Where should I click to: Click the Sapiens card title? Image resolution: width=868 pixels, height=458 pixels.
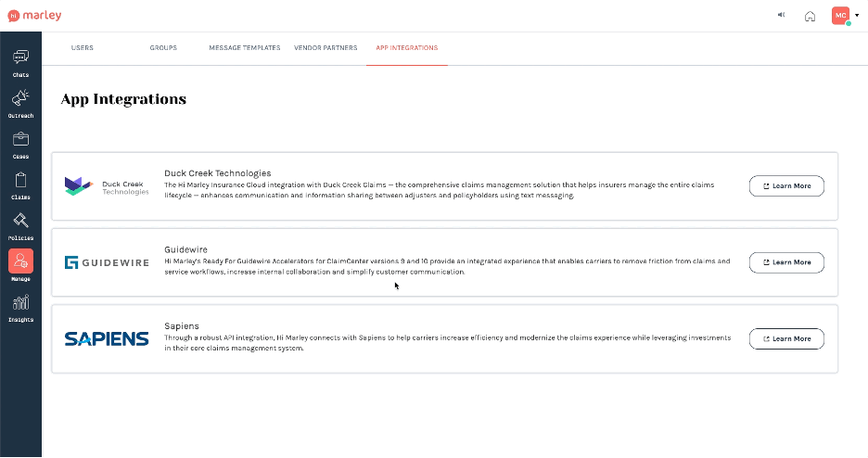[182, 325]
